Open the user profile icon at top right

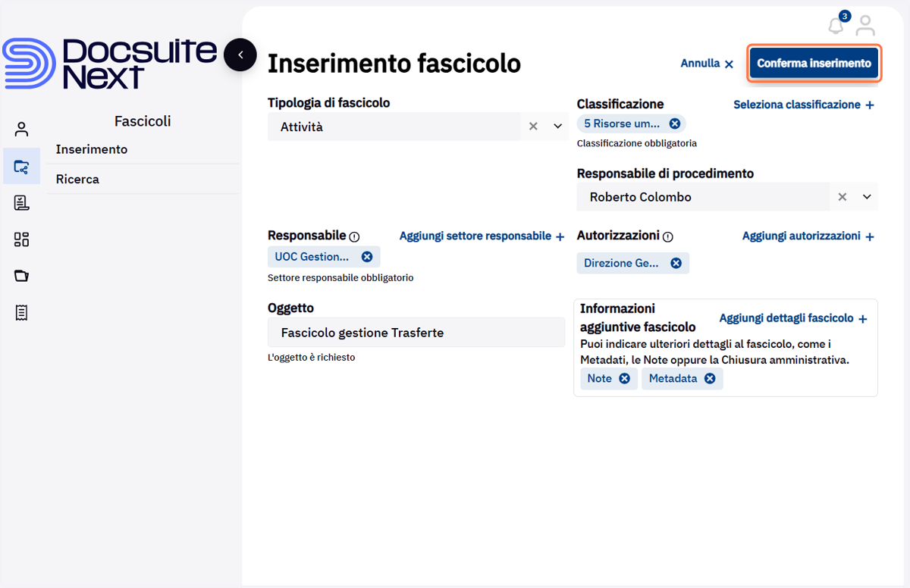(865, 26)
